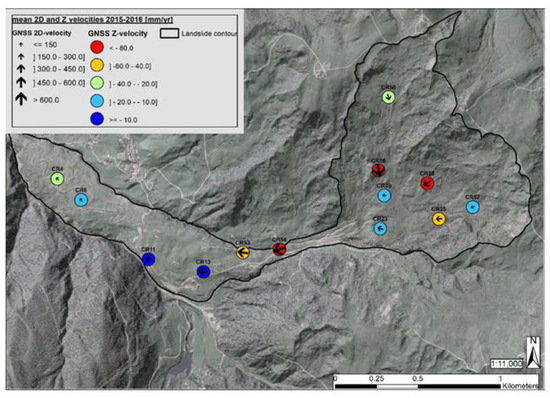Click the dark blue CR11 marker

[149, 259]
